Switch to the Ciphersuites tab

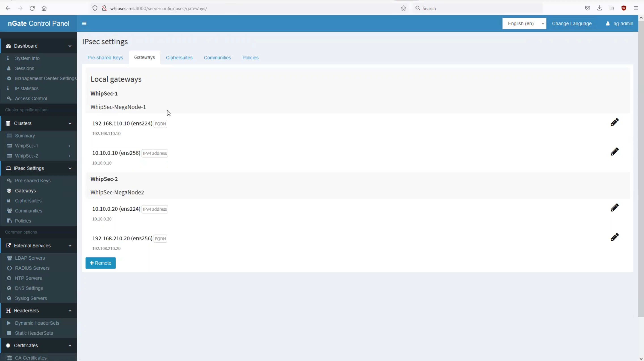pyautogui.click(x=179, y=58)
